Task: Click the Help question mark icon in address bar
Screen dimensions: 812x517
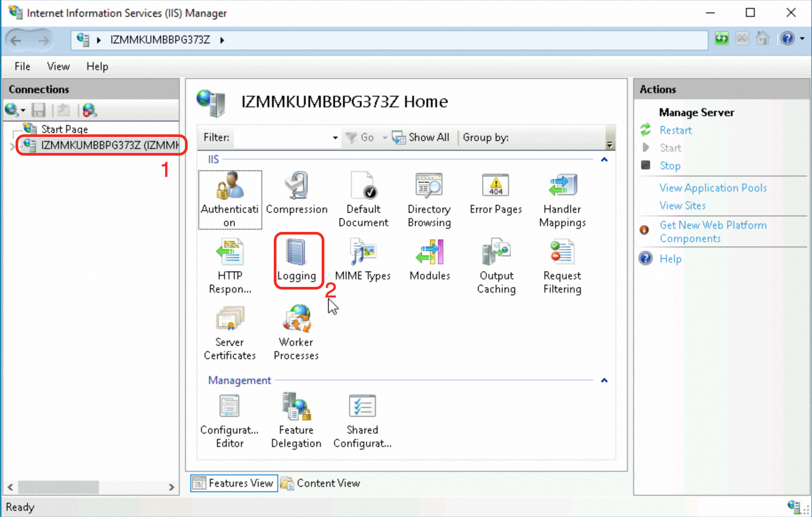Action: pyautogui.click(x=788, y=39)
